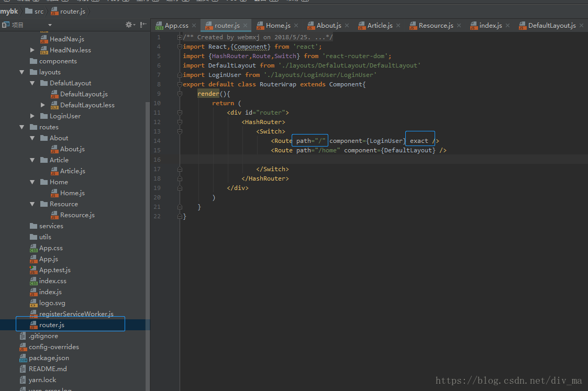Open DefaultLayout.js in project tree
The width and height of the screenshot is (588, 391).
click(x=79, y=94)
